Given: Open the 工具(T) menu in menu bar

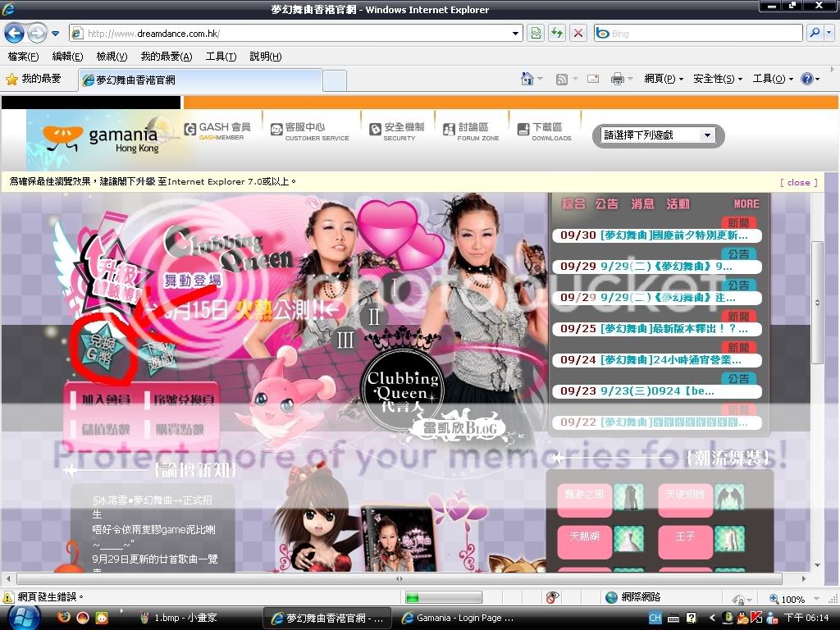Looking at the screenshot, I should [220, 57].
